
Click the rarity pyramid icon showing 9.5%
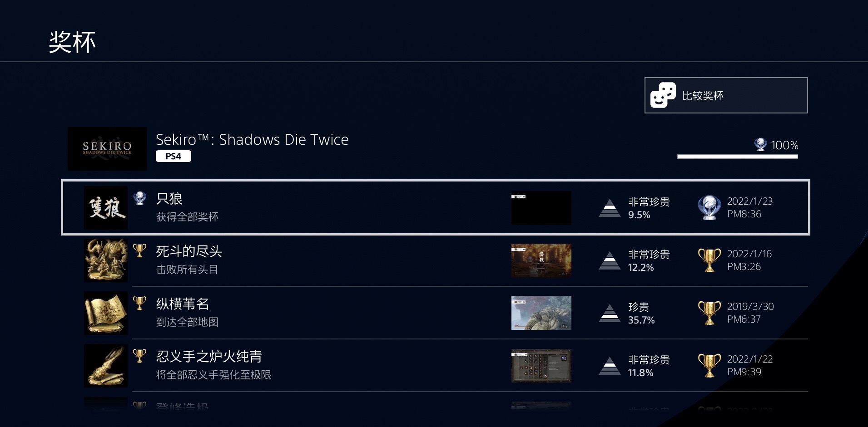pyautogui.click(x=610, y=208)
